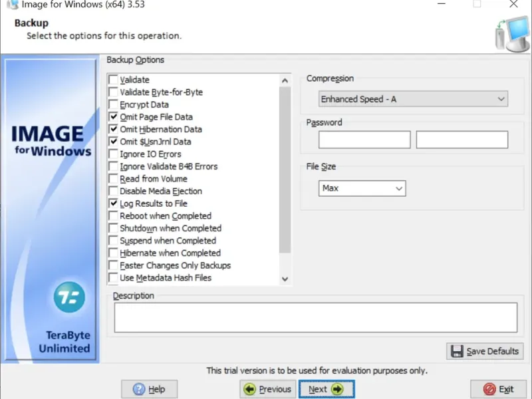Click the computer backup icon in header
Screen dimensions: 532x399
pyautogui.click(x=512, y=35)
